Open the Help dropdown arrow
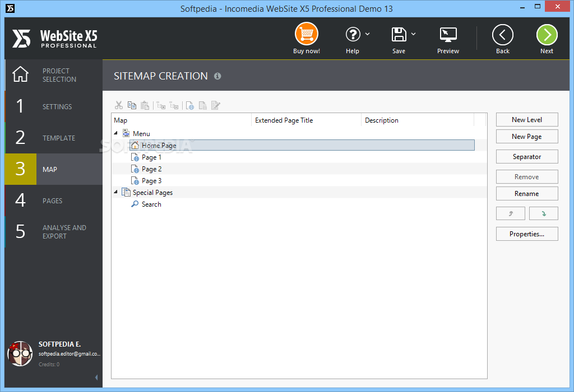Viewport: 574px width, 392px height. tap(368, 34)
